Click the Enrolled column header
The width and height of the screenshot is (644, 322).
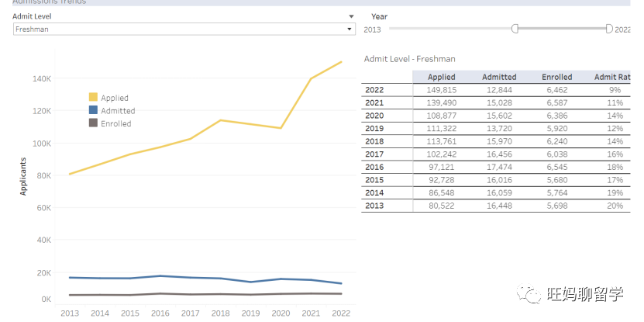(x=556, y=77)
